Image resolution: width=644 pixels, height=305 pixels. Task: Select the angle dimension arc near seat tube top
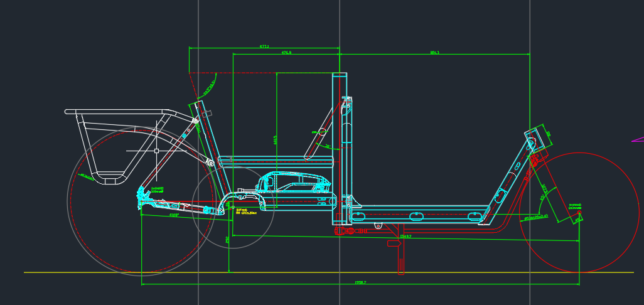[x=208, y=87]
